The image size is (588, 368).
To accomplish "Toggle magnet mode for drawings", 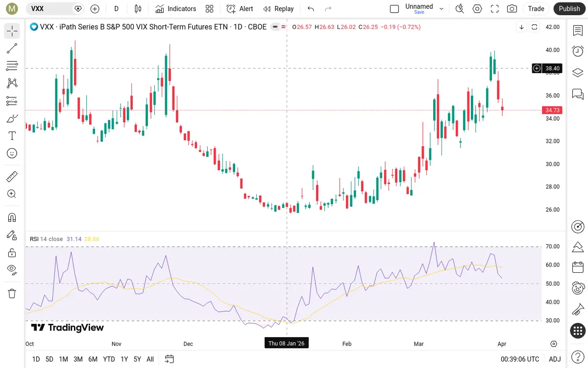I will pyautogui.click(x=12, y=217).
